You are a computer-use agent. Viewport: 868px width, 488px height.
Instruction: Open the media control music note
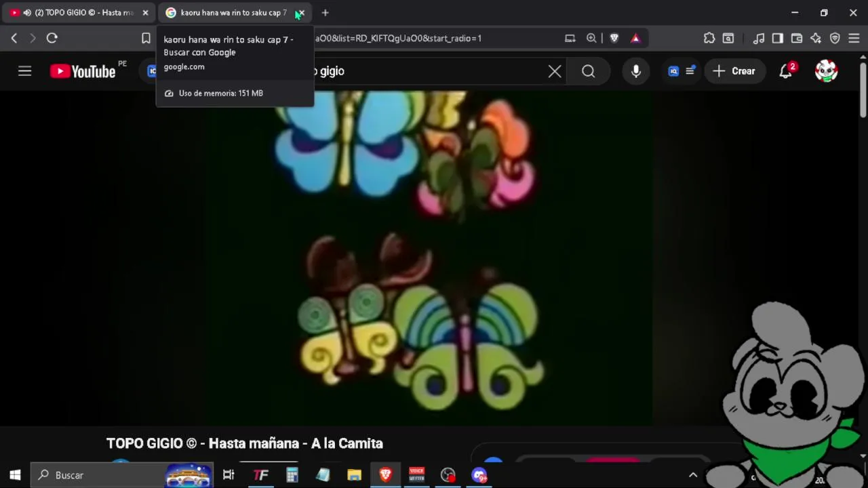(x=759, y=38)
